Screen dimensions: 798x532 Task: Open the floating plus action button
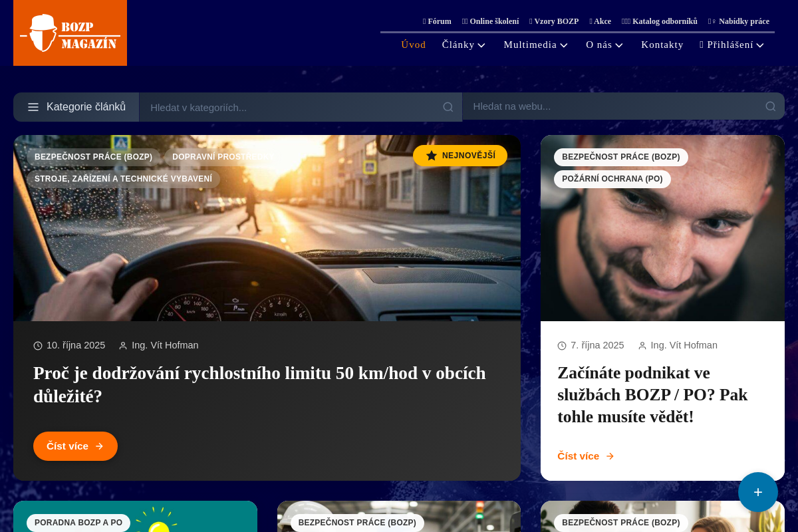(758, 492)
